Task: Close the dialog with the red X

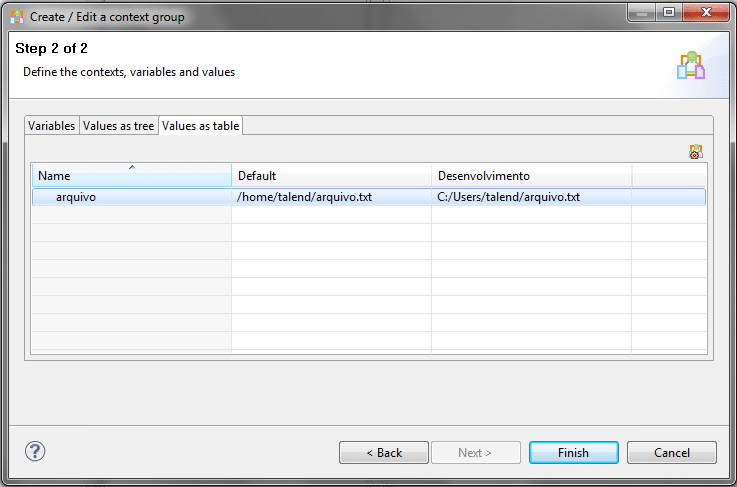Action: 704,12
